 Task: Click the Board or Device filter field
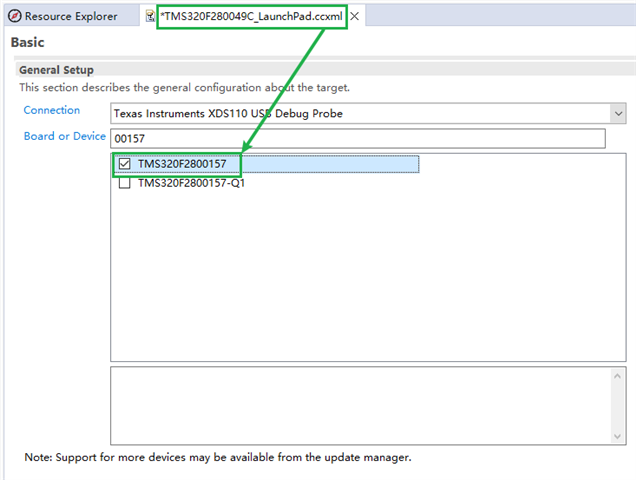pos(358,139)
